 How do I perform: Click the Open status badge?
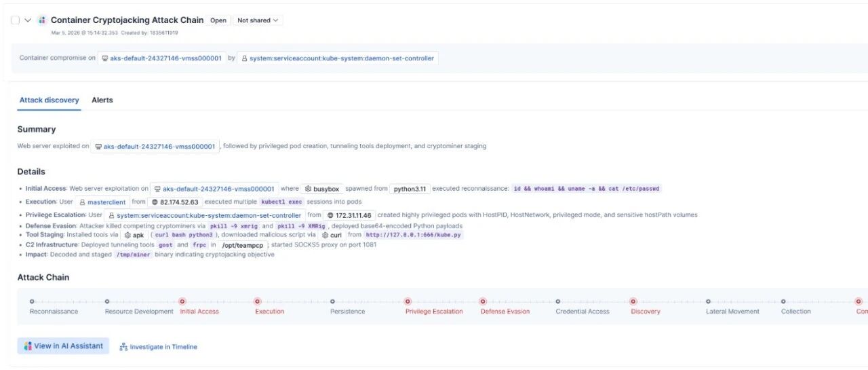218,20
